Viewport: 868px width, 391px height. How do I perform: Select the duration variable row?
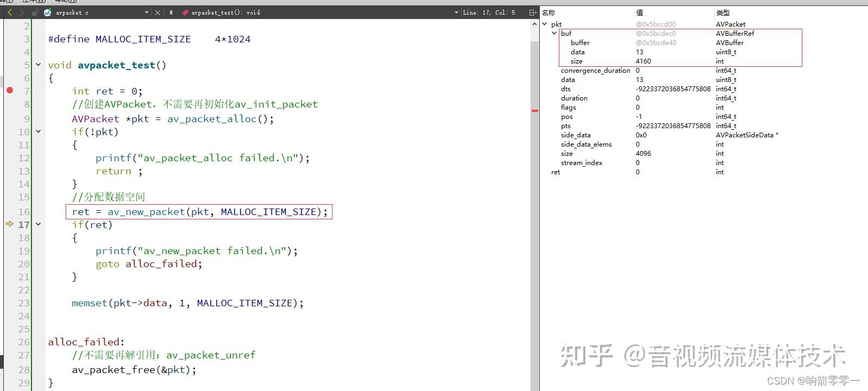pyautogui.click(x=704, y=98)
